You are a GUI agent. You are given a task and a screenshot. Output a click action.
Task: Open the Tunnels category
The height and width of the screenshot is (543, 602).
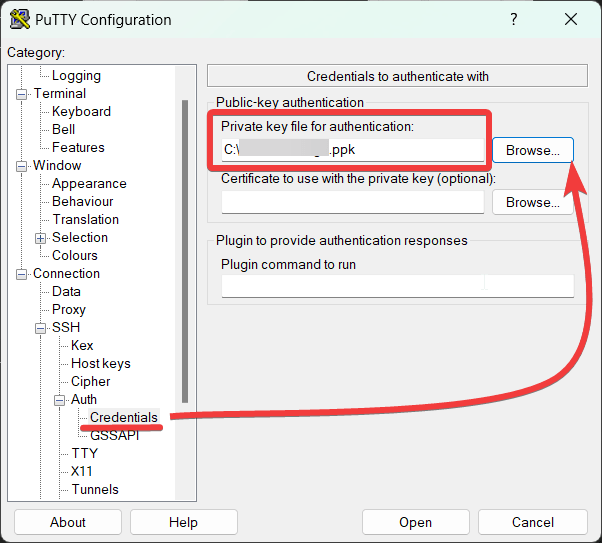point(95,489)
